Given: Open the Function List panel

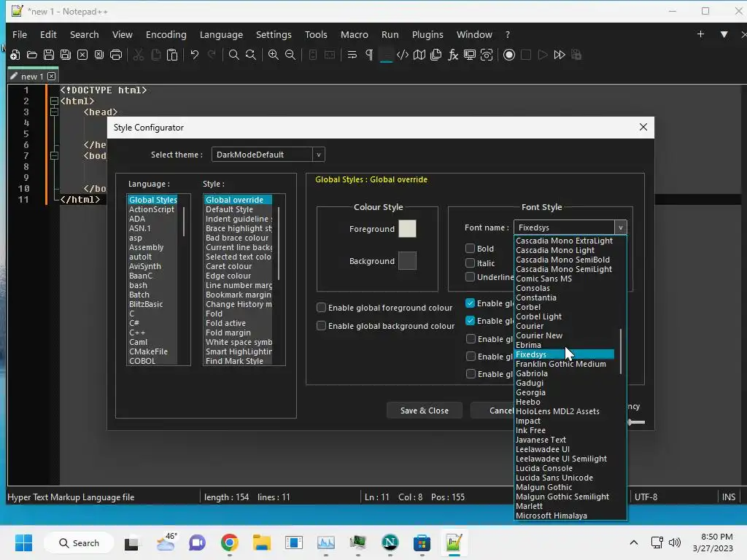Looking at the screenshot, I should click(453, 55).
